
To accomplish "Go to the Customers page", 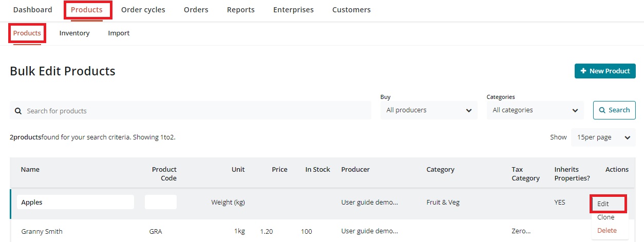I will coord(351,10).
